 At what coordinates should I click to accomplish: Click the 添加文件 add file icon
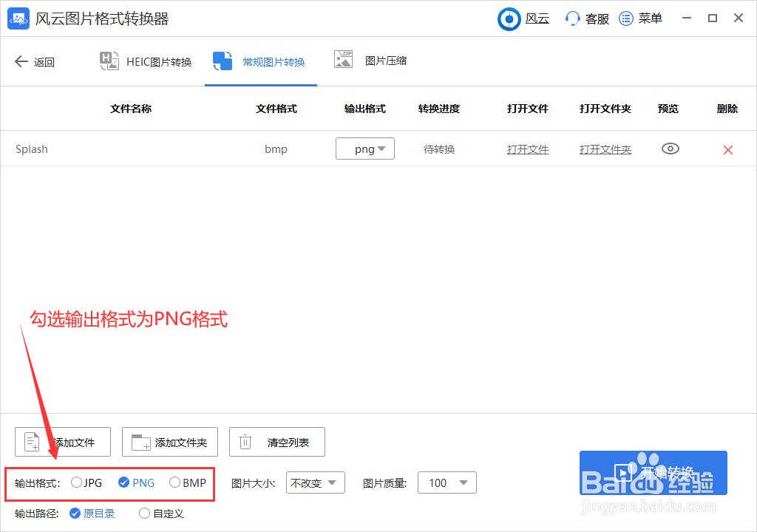[x=31, y=442]
